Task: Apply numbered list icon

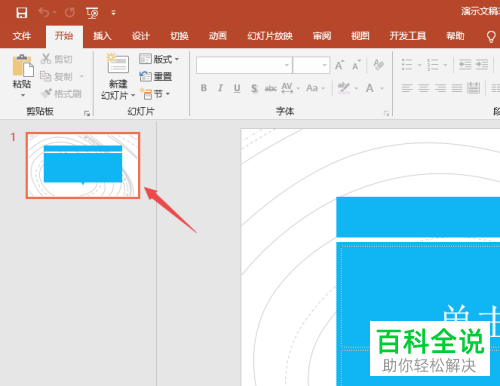Action: click(433, 65)
